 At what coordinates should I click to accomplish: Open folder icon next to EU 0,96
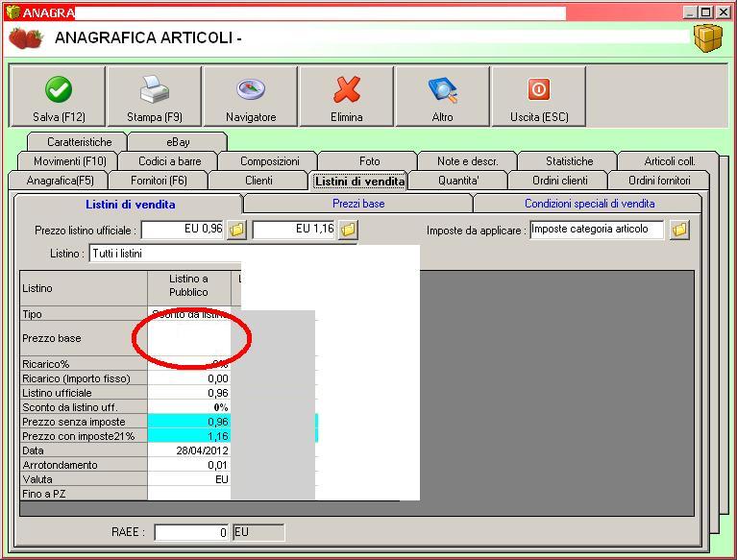tap(237, 230)
